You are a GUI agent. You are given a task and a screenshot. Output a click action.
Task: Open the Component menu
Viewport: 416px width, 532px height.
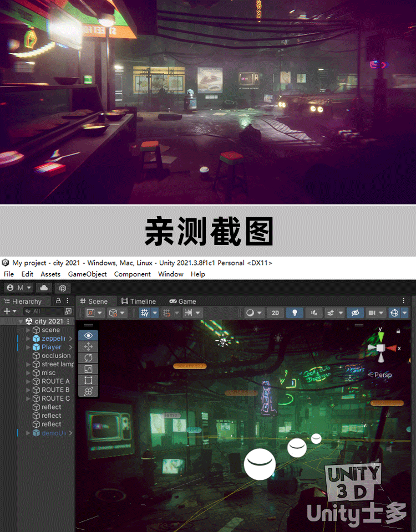point(133,274)
